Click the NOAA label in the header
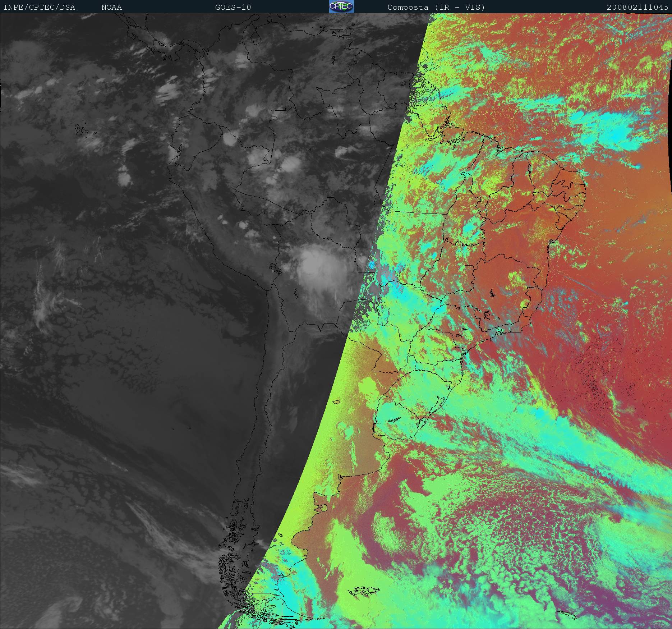Screen dimensions: 672x629 (111, 7)
